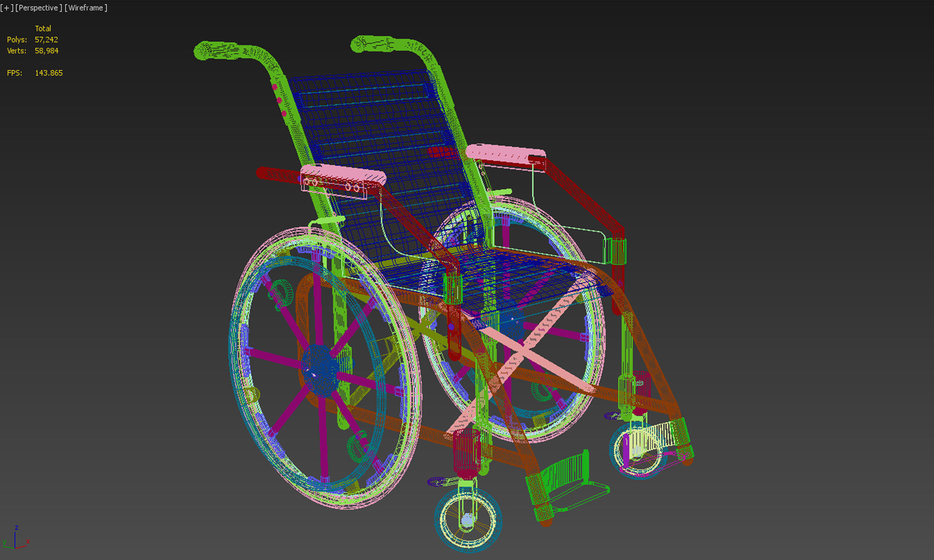The height and width of the screenshot is (560, 934).
Task: Open the [+] viewport general menu
Action: click(7, 8)
